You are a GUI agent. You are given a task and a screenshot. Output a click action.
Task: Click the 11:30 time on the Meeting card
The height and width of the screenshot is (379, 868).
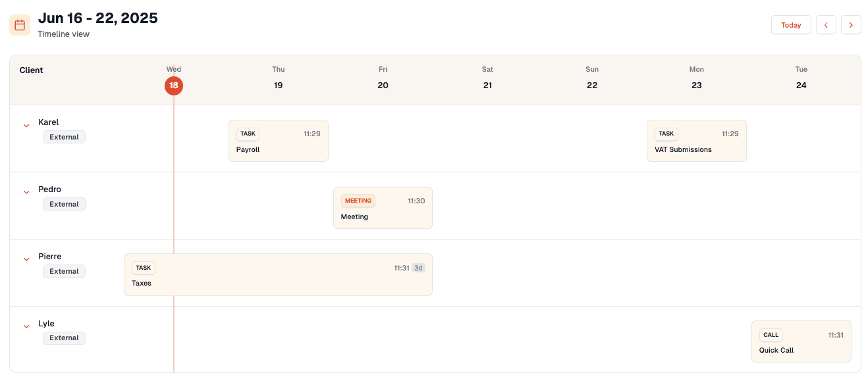click(416, 201)
